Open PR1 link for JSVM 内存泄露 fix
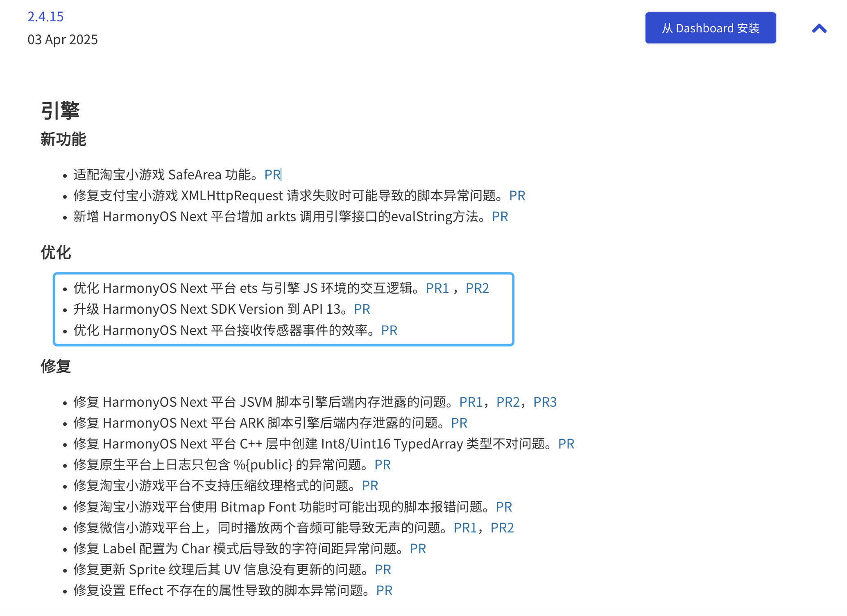This screenshot has height=616, width=847. [471, 402]
